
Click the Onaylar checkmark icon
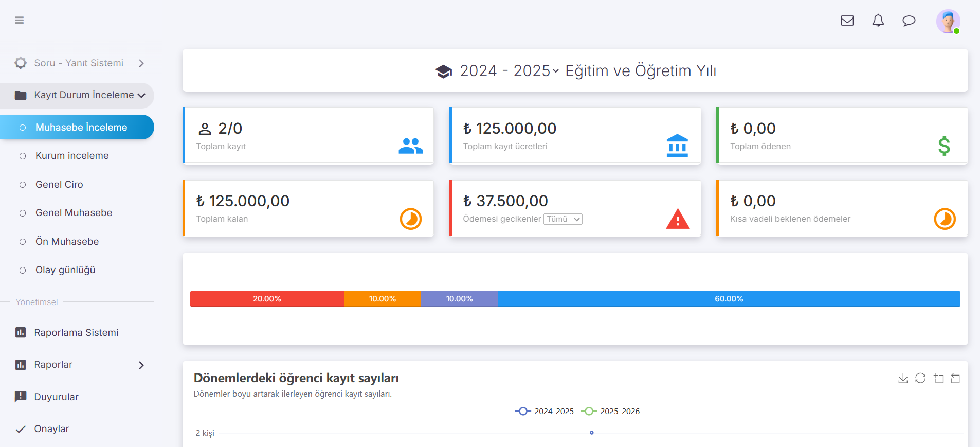pyautogui.click(x=21, y=429)
